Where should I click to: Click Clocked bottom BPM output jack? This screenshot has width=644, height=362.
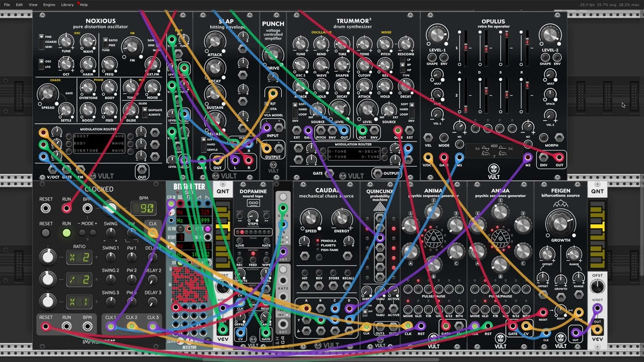[88, 326]
